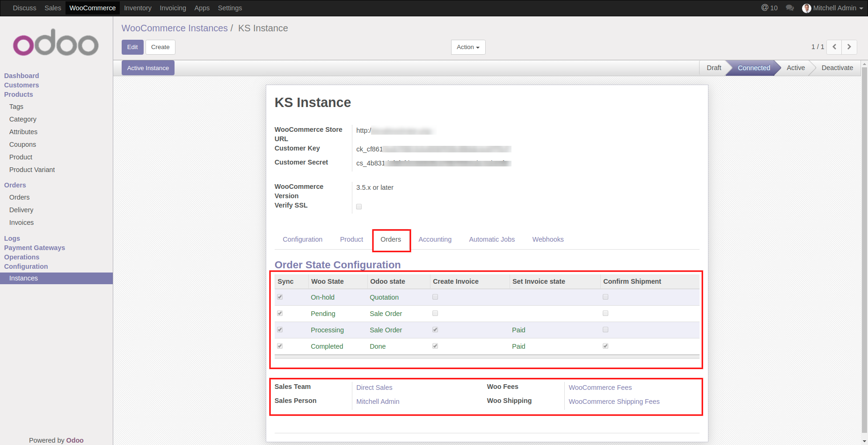Expand the Action dropdown menu
This screenshot has height=445, width=868.
click(x=468, y=47)
